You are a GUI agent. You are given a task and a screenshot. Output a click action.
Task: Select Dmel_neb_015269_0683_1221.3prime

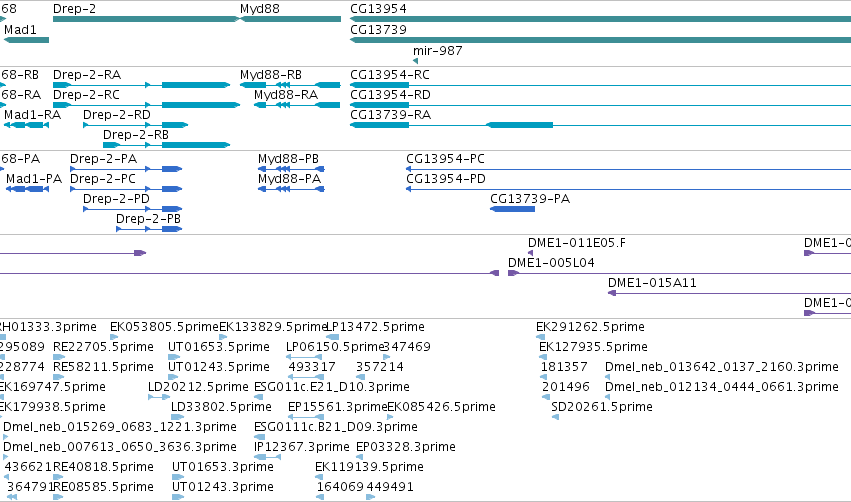click(120, 427)
